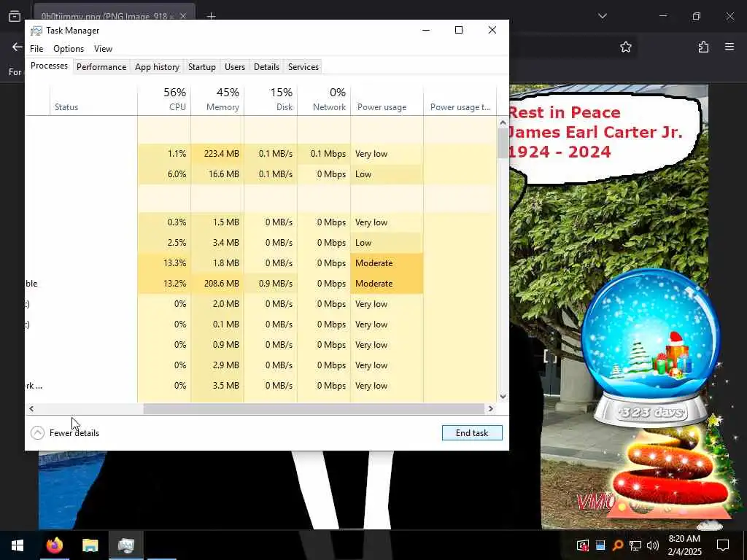Screen dimensions: 747x560
Task: Select the row using 1.5 MB memory
Action: point(260,222)
